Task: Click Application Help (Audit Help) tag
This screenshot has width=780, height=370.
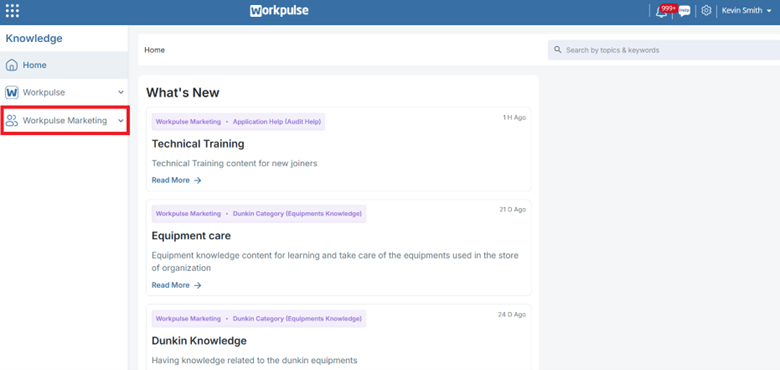Action: [277, 122]
